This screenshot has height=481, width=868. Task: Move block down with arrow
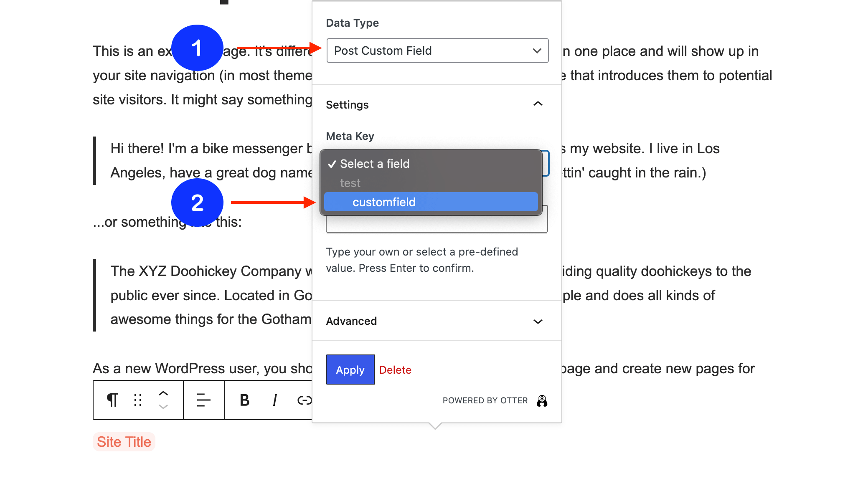pyautogui.click(x=163, y=407)
